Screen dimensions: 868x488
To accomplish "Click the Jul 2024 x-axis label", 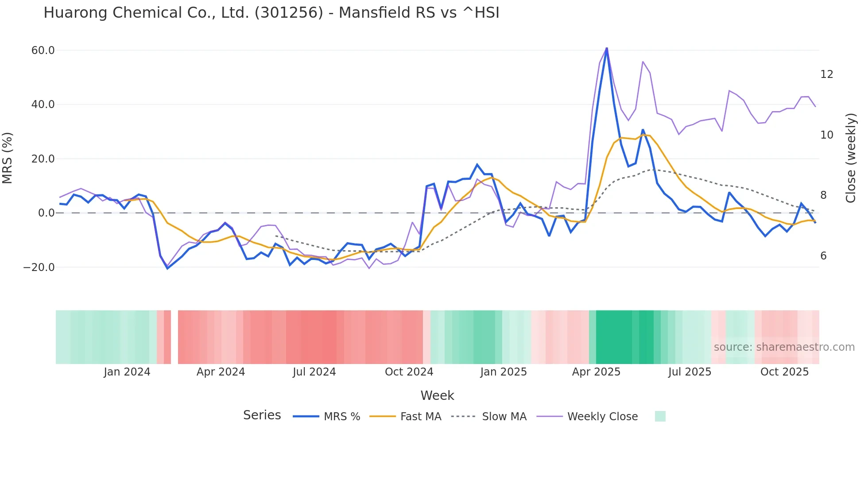I will point(314,372).
